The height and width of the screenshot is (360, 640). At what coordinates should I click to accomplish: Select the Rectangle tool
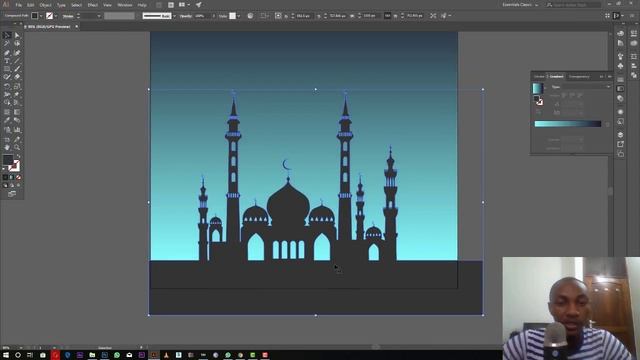coord(7,69)
